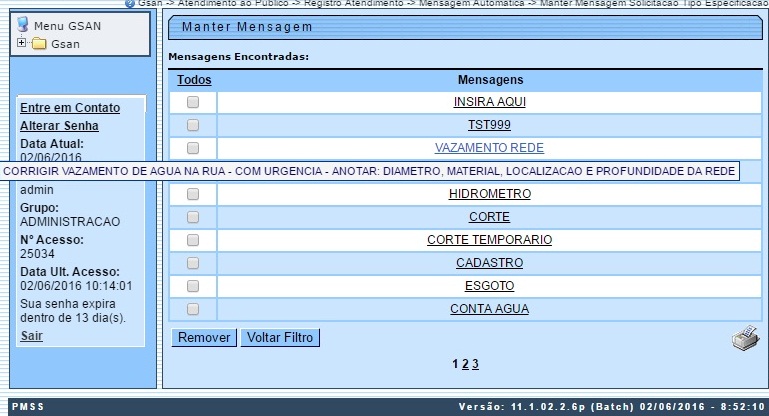Click Todos to select all messages
The width and height of the screenshot is (769, 416).
pos(194,80)
